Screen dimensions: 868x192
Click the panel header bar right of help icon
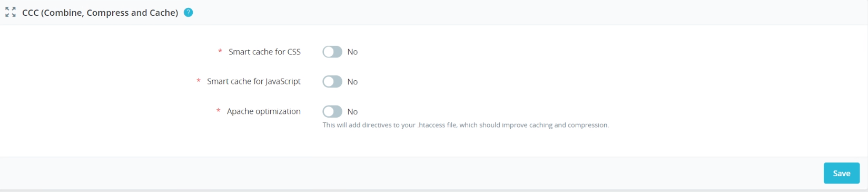[x=527, y=12]
